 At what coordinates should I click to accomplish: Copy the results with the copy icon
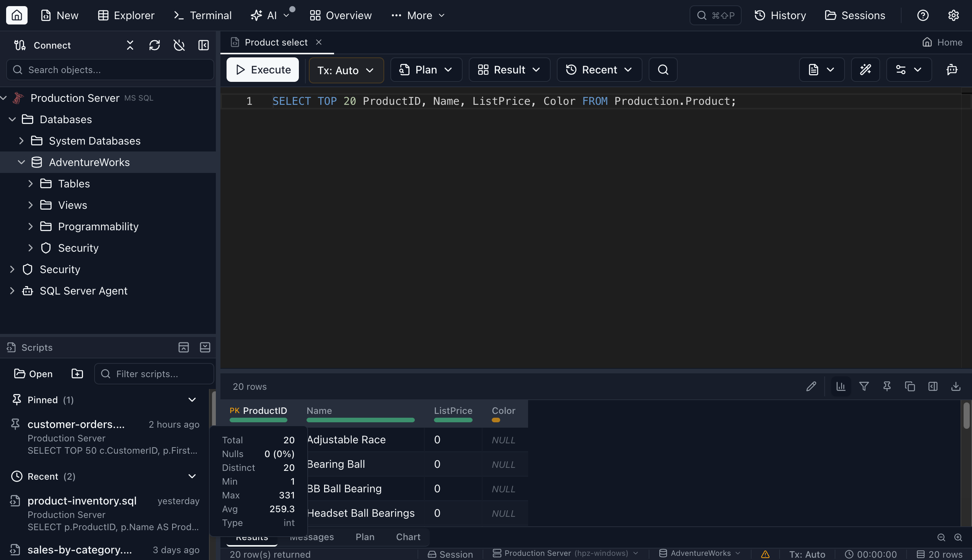pyautogui.click(x=910, y=387)
